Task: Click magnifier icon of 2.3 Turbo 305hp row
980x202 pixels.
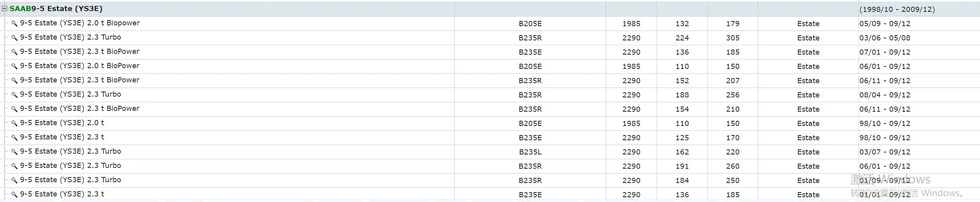Action: pos(14,38)
